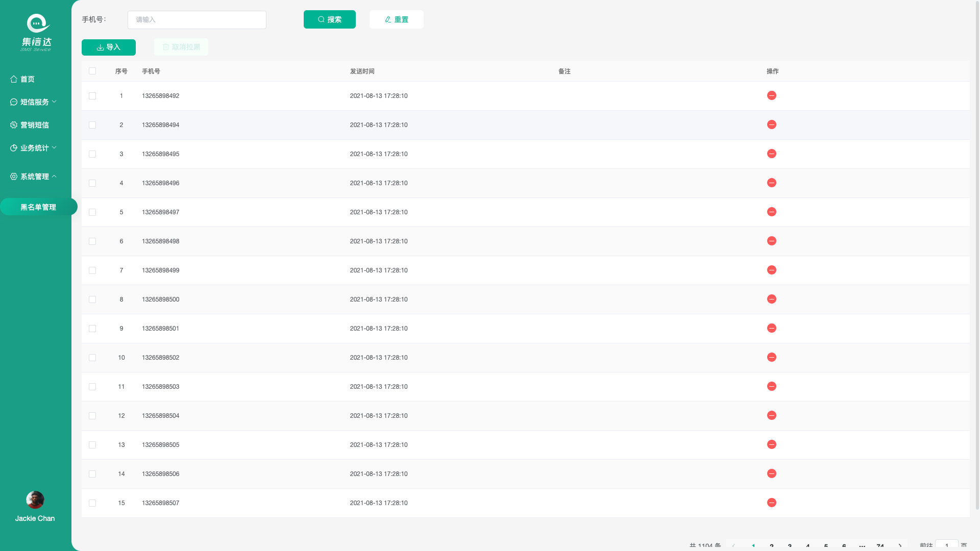The width and height of the screenshot is (980, 551).
Task: Click the red remove icon for row 15
Action: pos(771,503)
